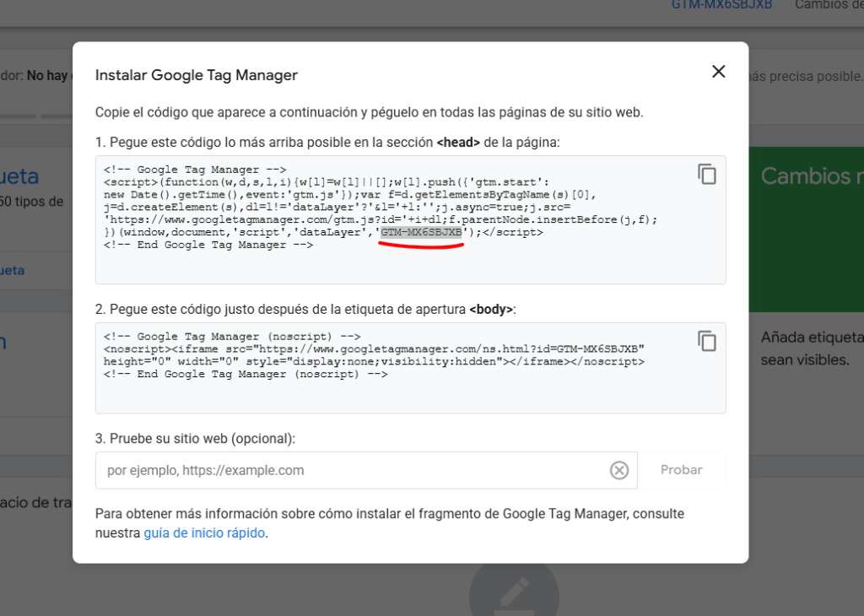This screenshot has width=864, height=616.
Task: Click the underlined GTM-MX6SBJXB ID in head code
Action: click(421, 232)
